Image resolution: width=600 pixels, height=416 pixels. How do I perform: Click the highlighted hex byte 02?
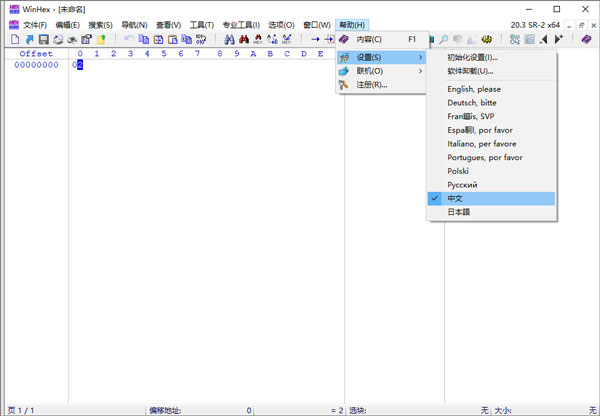pyautogui.click(x=78, y=65)
